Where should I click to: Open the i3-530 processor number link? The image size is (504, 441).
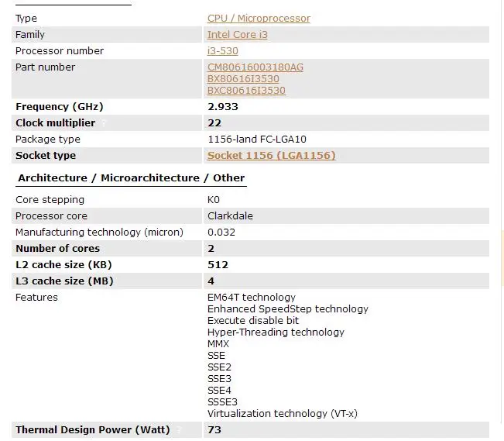tap(222, 51)
